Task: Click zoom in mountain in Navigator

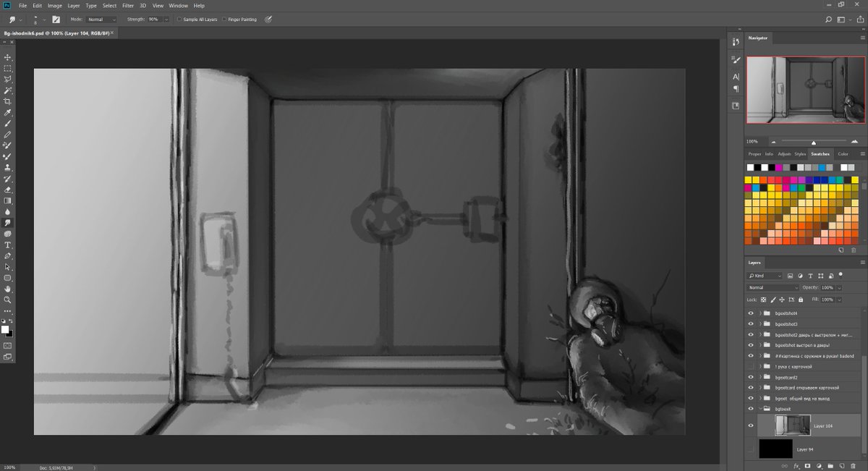Action: point(854,142)
